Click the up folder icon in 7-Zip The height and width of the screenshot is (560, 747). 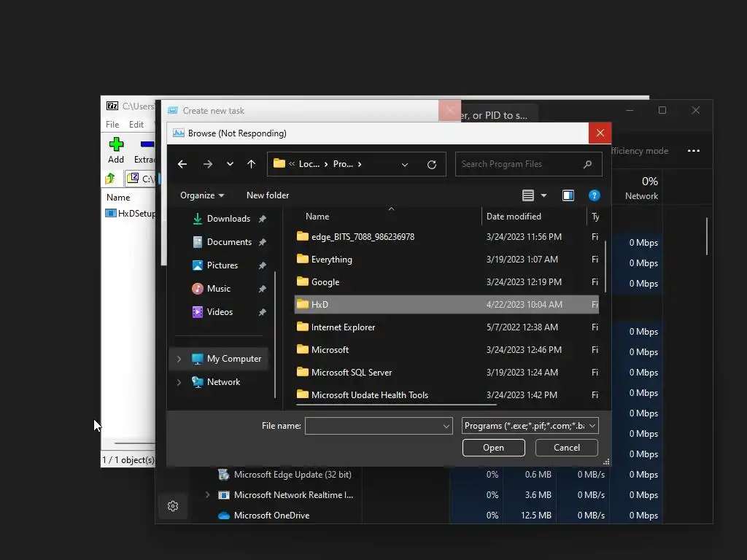click(111, 179)
